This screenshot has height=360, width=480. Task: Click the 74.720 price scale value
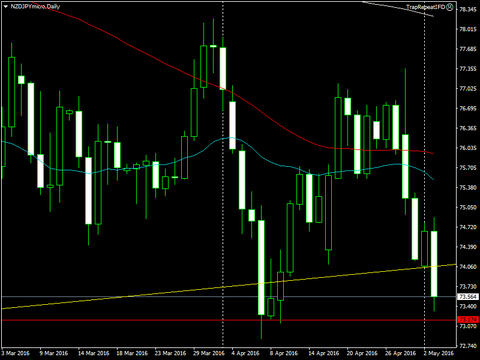(x=468, y=227)
